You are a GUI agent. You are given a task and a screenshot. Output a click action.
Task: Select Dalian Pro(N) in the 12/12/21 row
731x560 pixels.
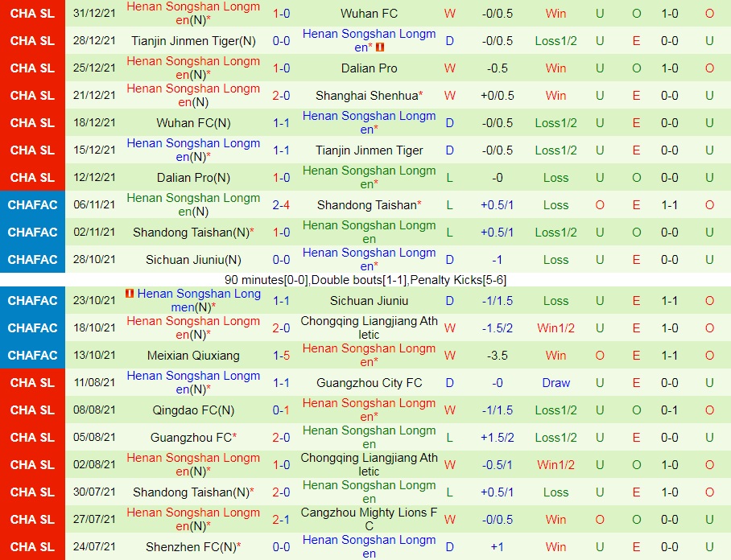click(193, 178)
